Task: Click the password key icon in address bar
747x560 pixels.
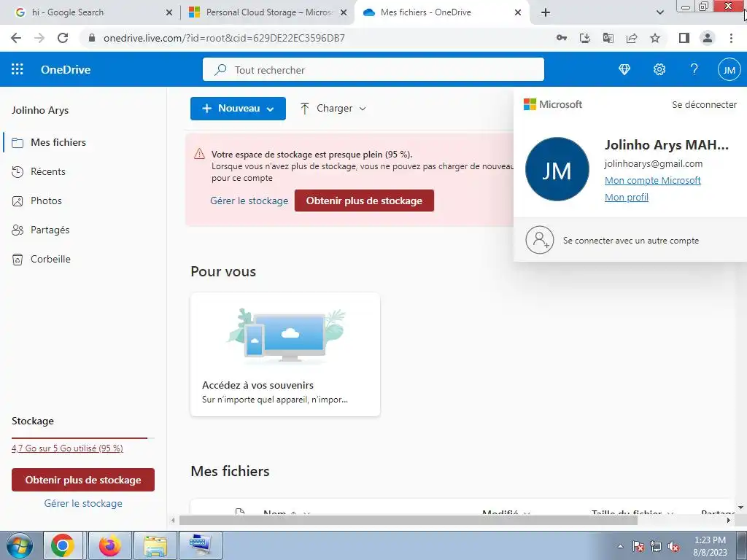Action: tap(562, 38)
